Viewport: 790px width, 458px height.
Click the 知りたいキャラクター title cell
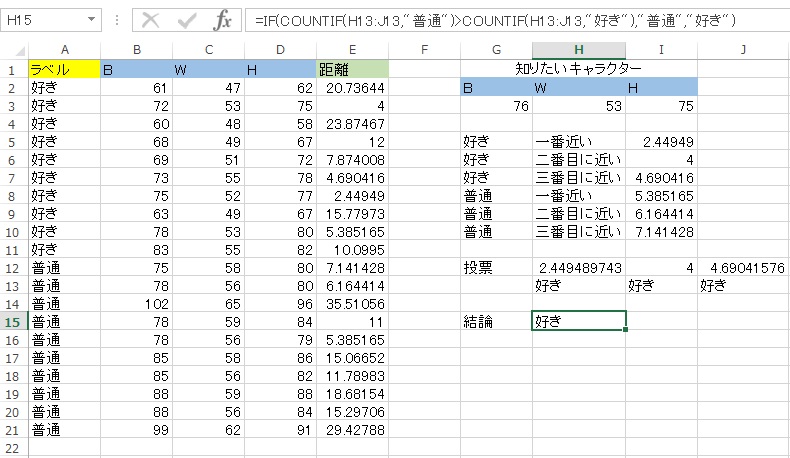(579, 69)
